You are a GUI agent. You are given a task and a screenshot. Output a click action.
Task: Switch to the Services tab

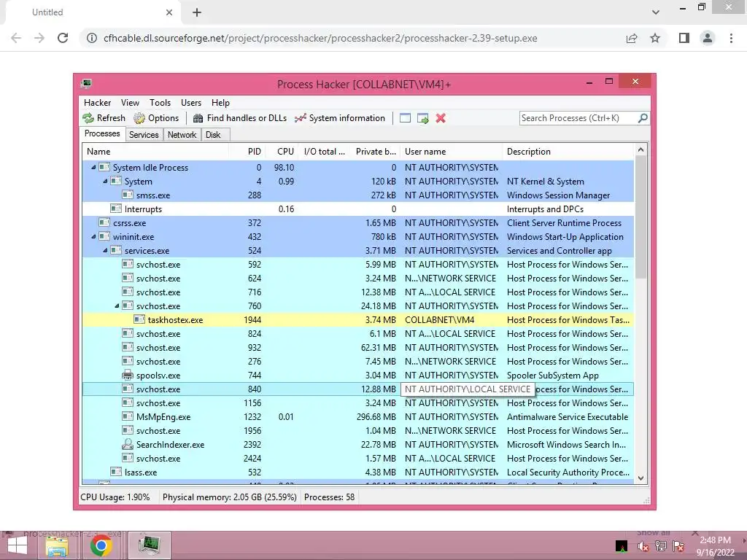click(144, 135)
